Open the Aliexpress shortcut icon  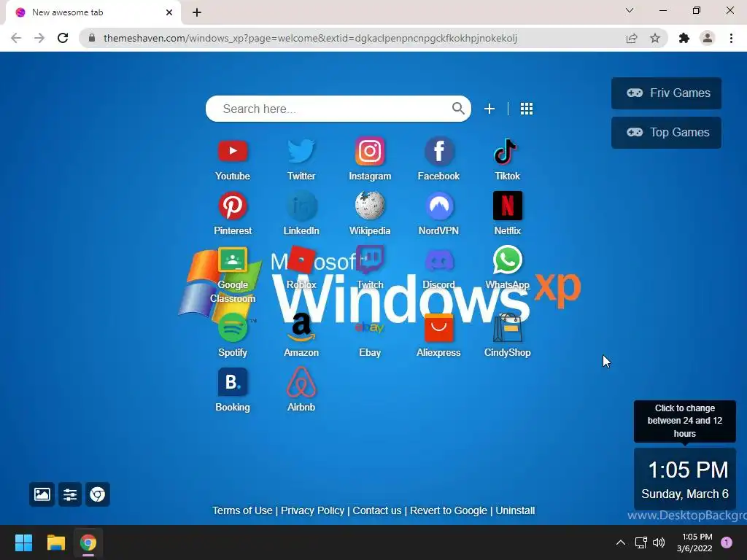coord(438,327)
